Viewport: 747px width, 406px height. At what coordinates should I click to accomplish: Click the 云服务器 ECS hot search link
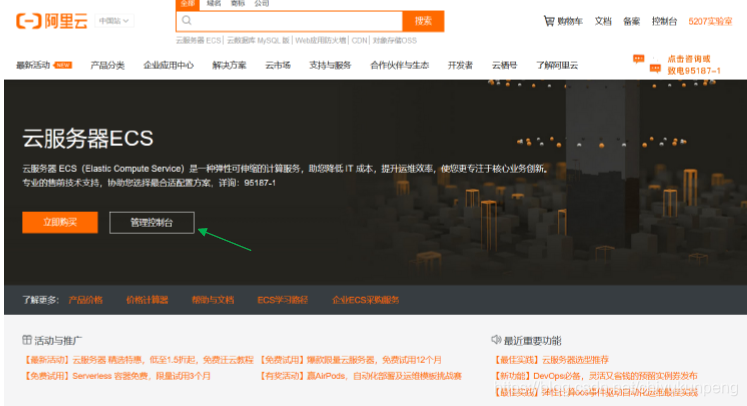[199, 41]
